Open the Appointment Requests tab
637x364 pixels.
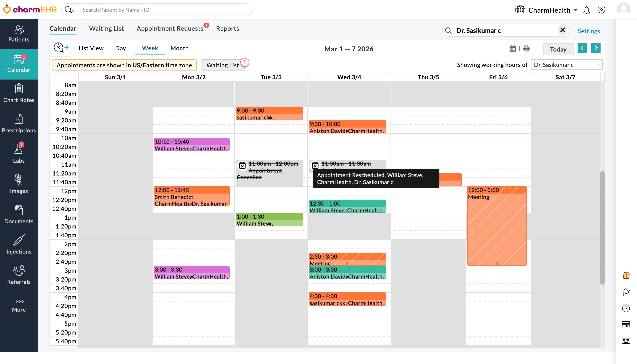click(170, 28)
